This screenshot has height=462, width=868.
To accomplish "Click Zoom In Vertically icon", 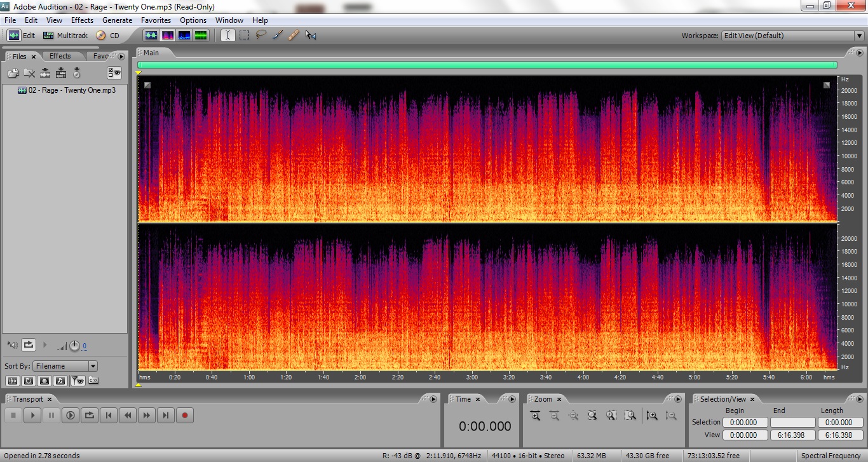I will point(652,416).
